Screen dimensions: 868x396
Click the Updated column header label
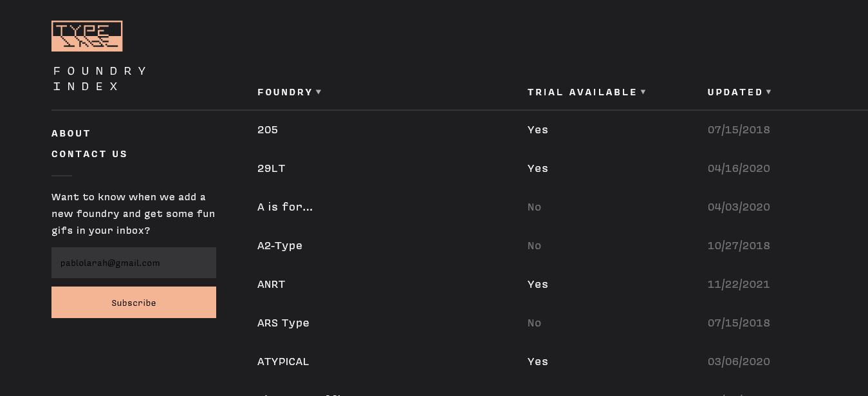(x=735, y=92)
